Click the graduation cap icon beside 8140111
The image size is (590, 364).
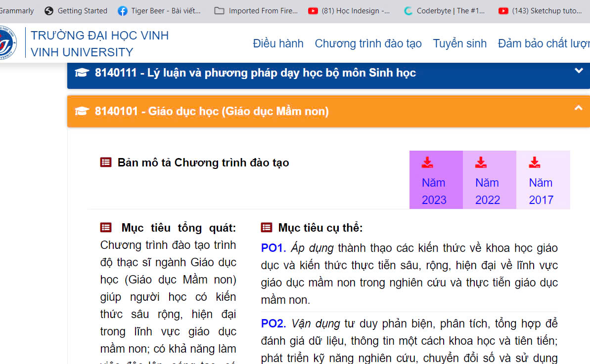click(82, 73)
